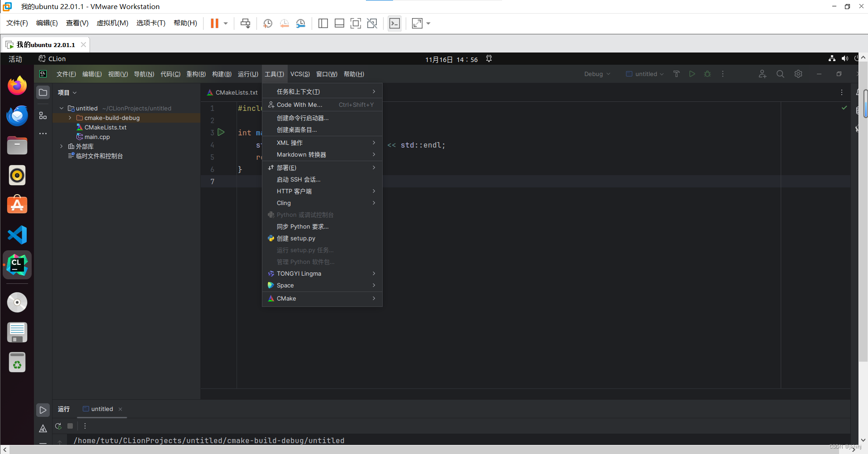The width and height of the screenshot is (868, 454).
Task: Expand the 外部库 node in project tree
Action: coord(62,146)
